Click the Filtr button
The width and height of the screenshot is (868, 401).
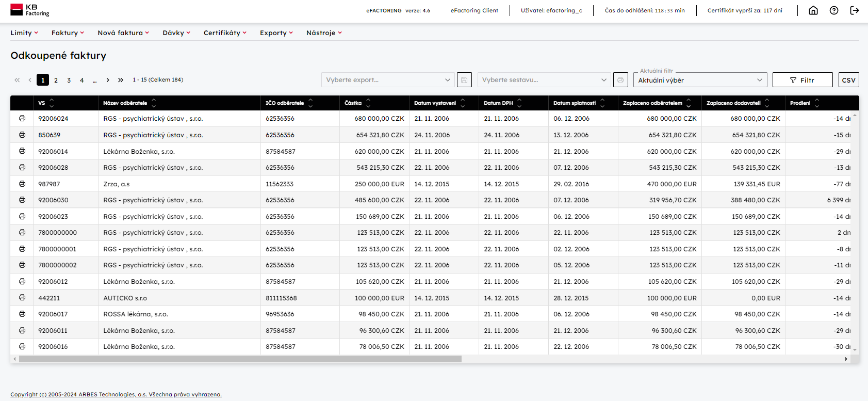point(803,80)
